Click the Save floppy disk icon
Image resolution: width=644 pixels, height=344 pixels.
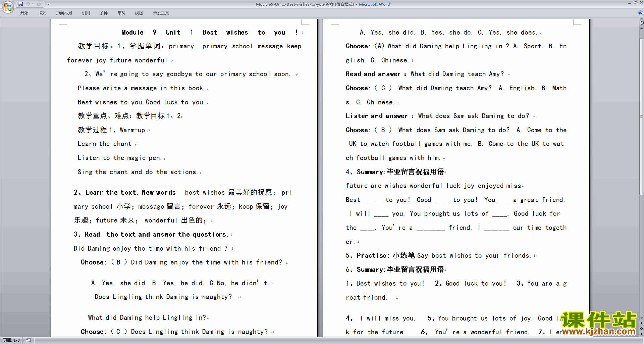click(20, 4)
